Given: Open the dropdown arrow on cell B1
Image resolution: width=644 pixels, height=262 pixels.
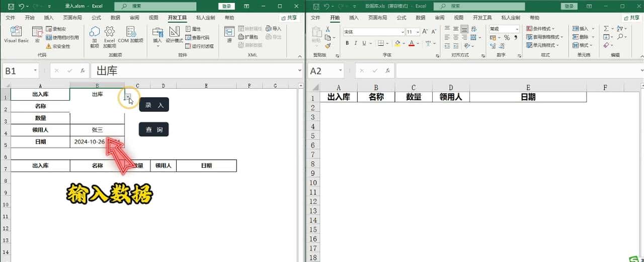Looking at the screenshot, I should (x=128, y=95).
